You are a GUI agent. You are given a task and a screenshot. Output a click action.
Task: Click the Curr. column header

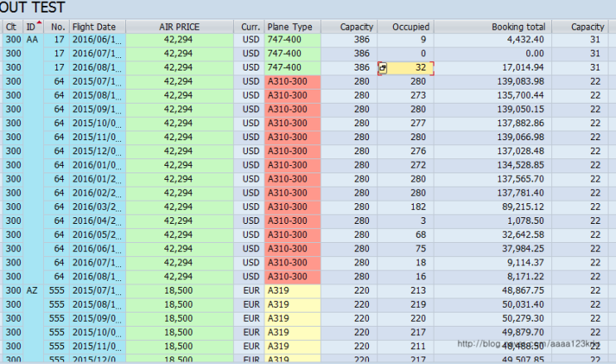point(251,27)
